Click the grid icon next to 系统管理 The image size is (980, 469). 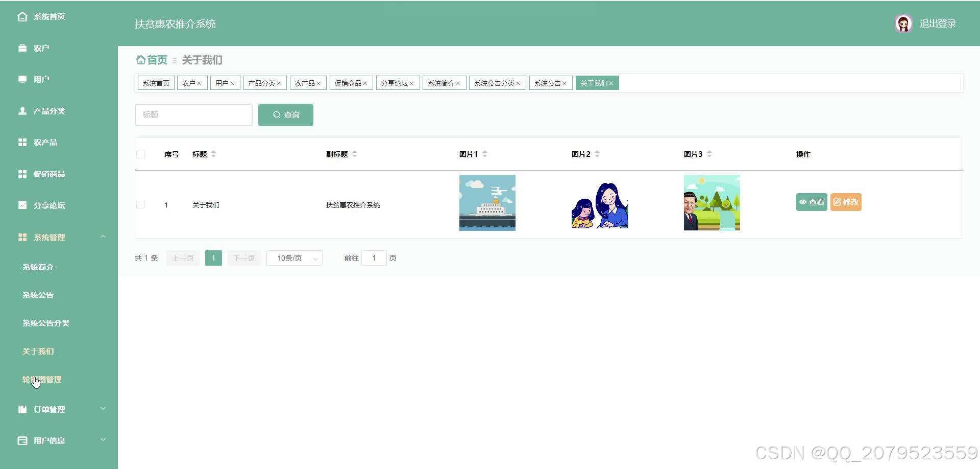tap(22, 237)
